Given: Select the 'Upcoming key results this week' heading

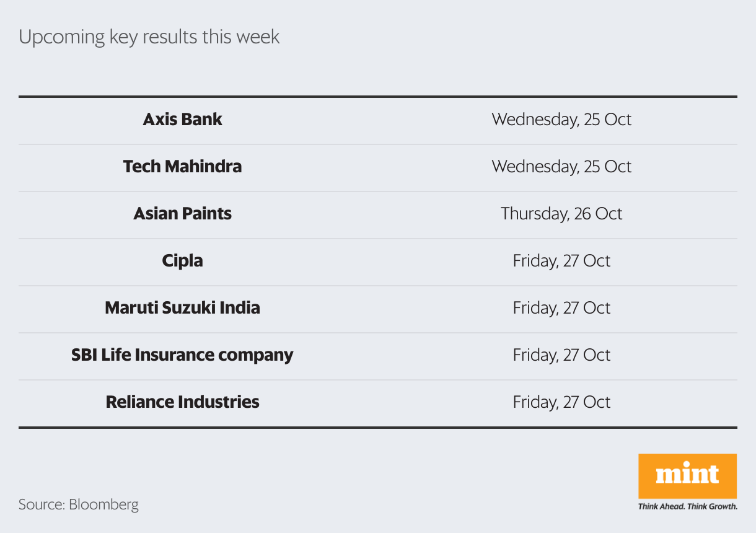Looking at the screenshot, I should (149, 37).
